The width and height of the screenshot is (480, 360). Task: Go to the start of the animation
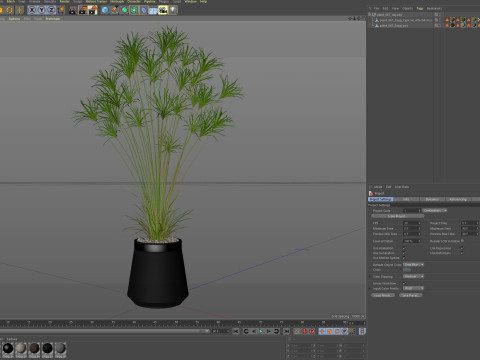tap(236, 331)
